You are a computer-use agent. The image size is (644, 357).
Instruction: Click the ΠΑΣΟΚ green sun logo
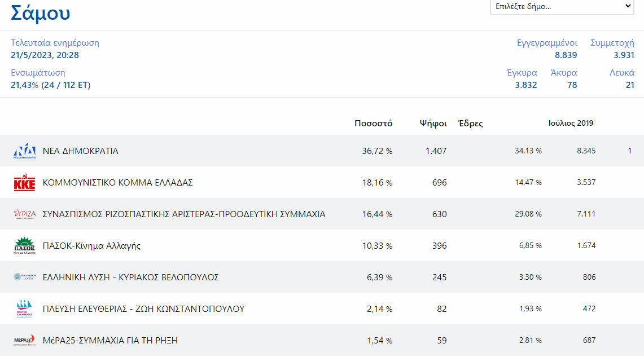25,246
